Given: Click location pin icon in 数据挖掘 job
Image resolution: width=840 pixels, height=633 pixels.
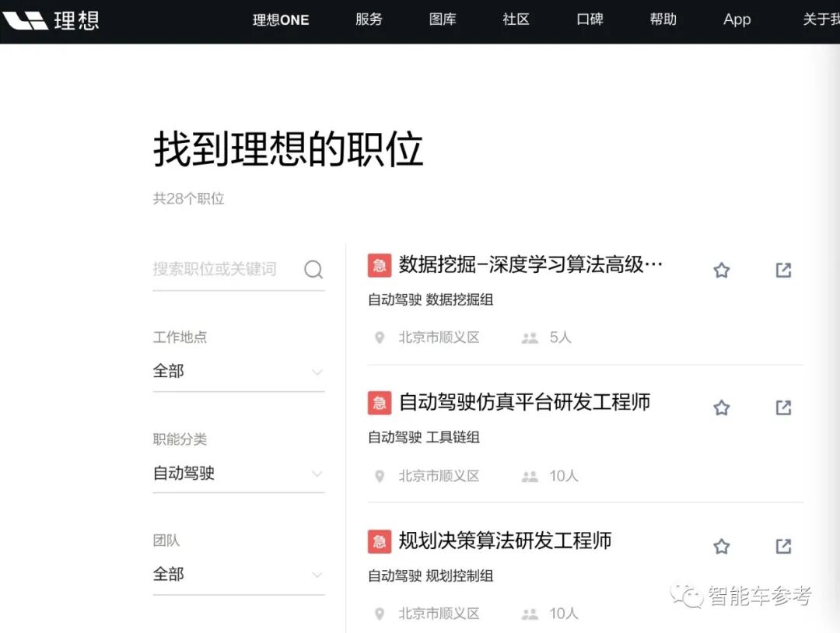Looking at the screenshot, I should point(380,337).
